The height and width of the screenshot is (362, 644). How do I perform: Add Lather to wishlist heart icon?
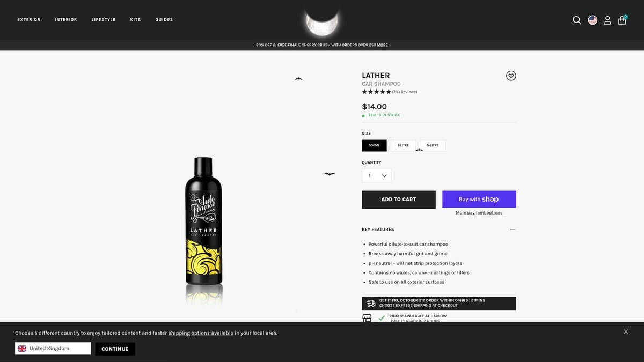pyautogui.click(x=511, y=76)
